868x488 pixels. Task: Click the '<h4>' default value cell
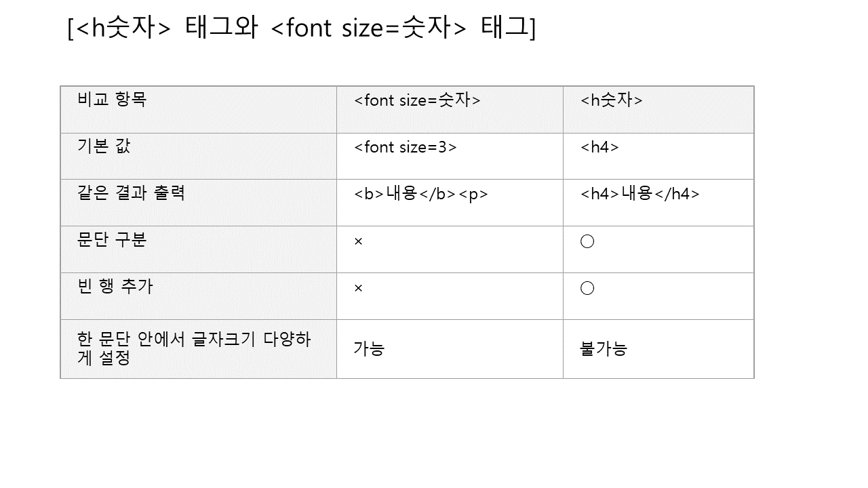[600, 147]
